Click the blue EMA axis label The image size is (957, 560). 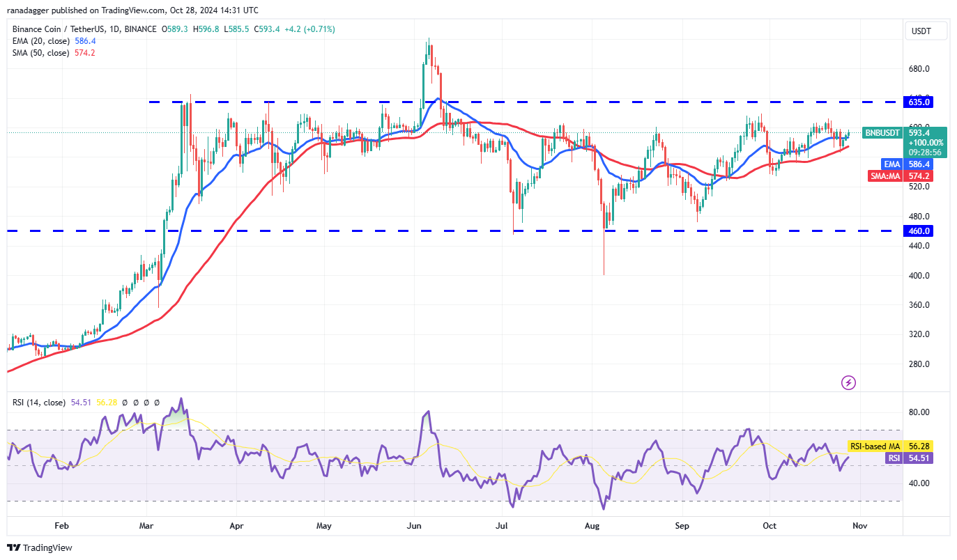pos(894,164)
